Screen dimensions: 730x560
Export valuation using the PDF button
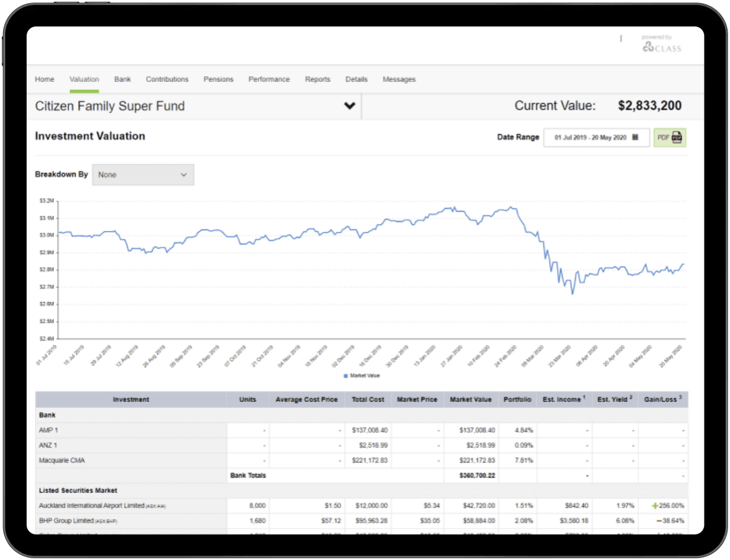[x=669, y=137]
